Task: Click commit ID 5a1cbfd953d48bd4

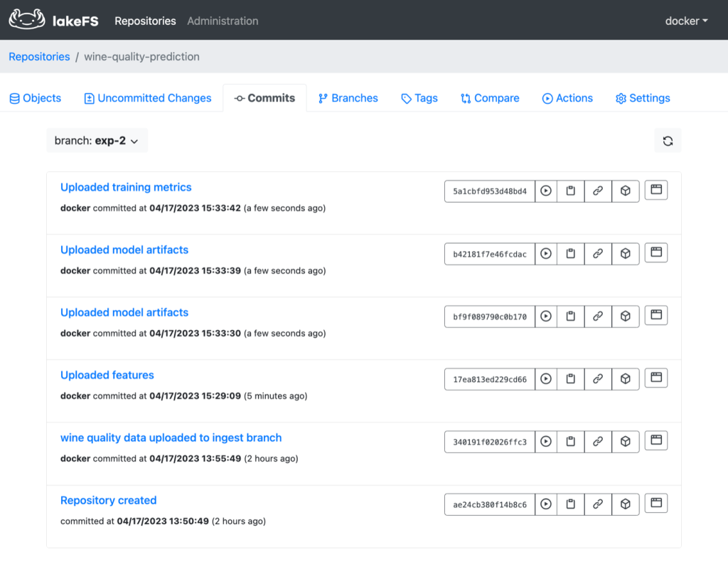Action: (x=490, y=191)
